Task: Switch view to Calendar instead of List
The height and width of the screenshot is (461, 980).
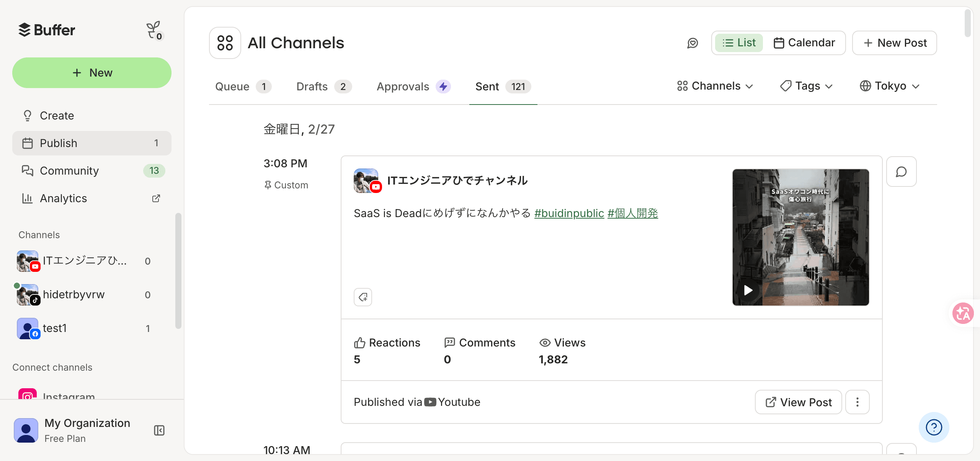Action: [805, 43]
